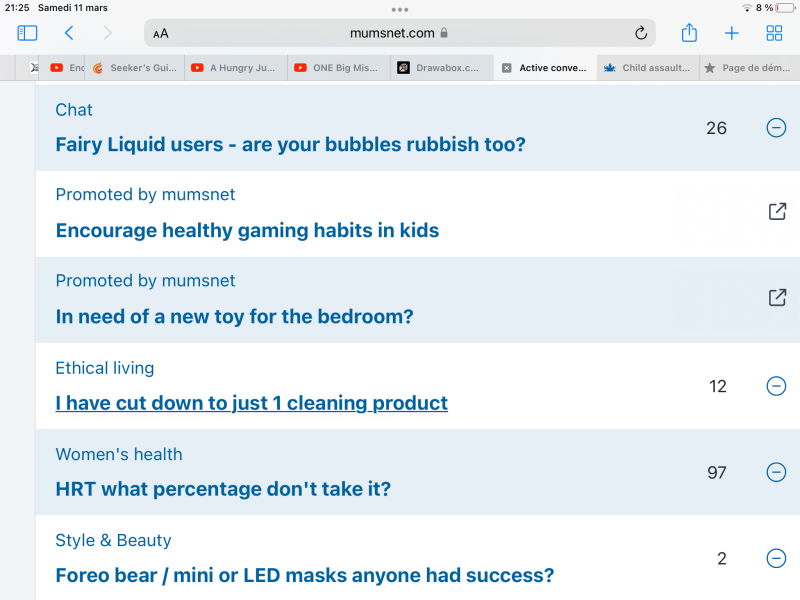Screen dimensions: 800x600
Task: Select the Active conve tab
Action: click(x=545, y=68)
